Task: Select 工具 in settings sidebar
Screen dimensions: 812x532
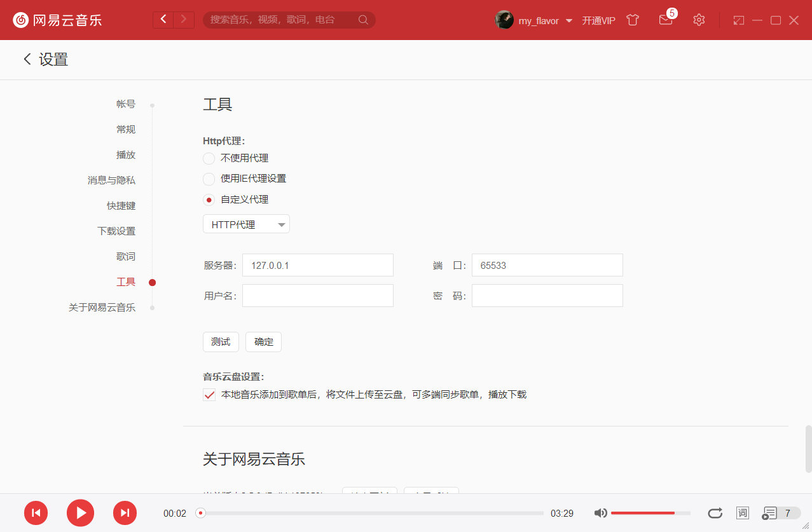Action: click(126, 282)
